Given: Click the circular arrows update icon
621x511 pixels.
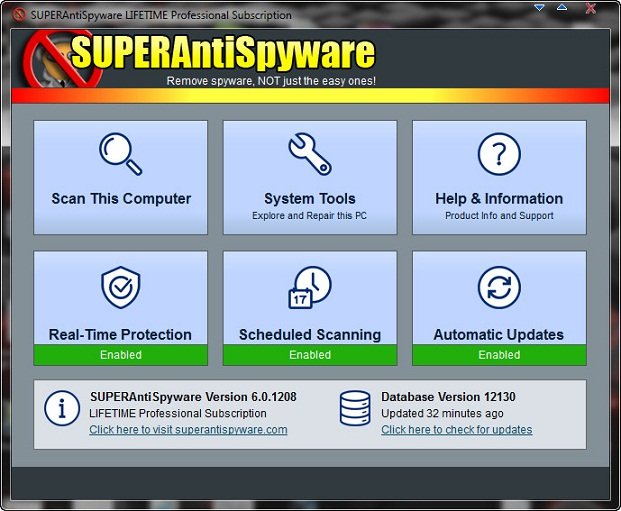Looking at the screenshot, I should click(x=499, y=287).
